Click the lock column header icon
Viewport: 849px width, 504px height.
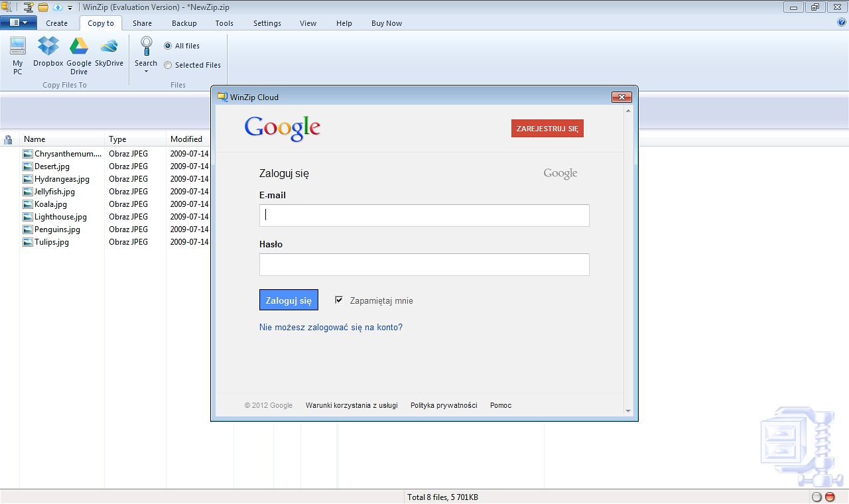tap(8, 139)
